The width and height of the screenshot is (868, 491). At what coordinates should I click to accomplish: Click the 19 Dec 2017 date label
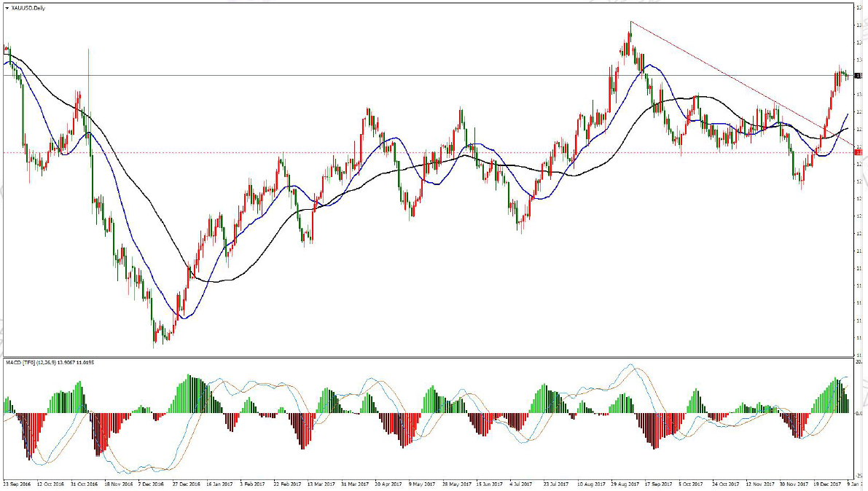coord(828,484)
